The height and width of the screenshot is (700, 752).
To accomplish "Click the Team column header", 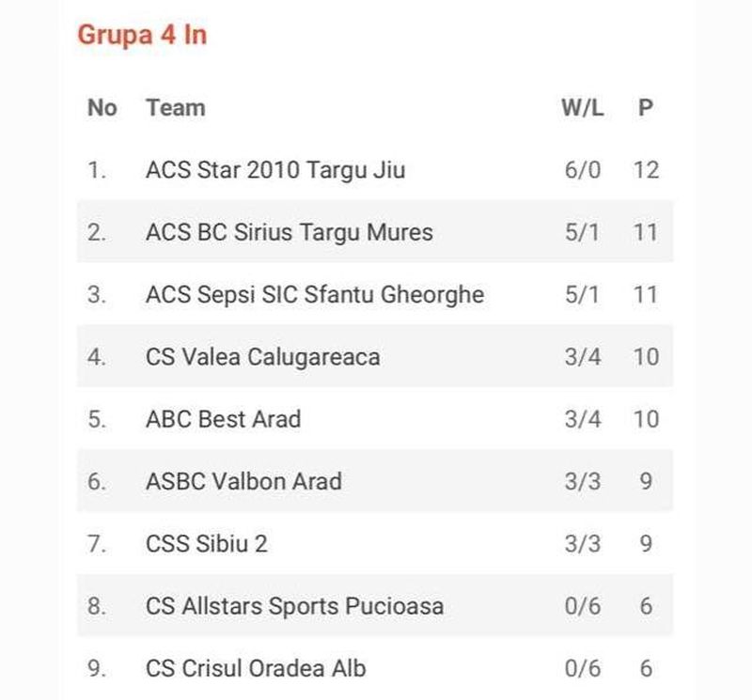I will click(175, 107).
